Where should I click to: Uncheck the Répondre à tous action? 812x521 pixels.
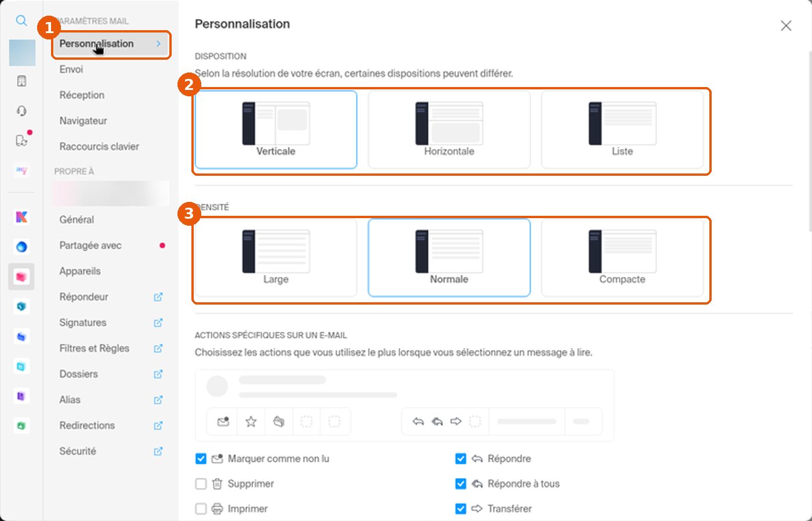click(461, 484)
